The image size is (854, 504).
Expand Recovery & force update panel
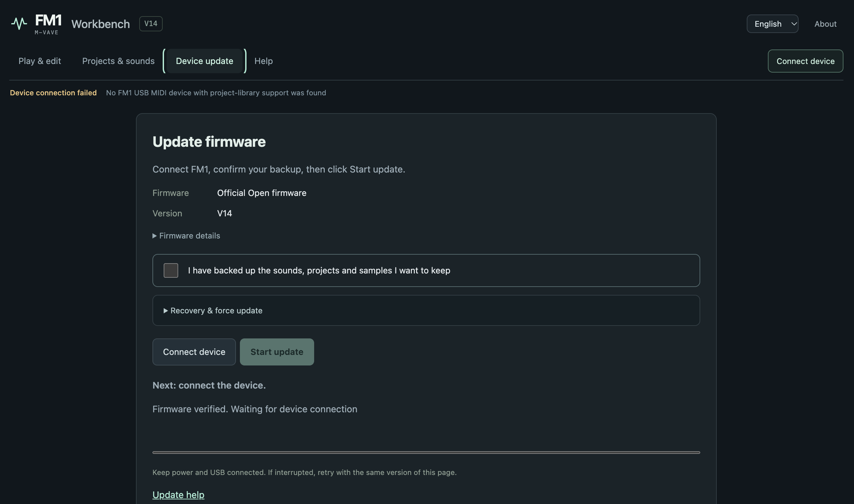[426, 310]
